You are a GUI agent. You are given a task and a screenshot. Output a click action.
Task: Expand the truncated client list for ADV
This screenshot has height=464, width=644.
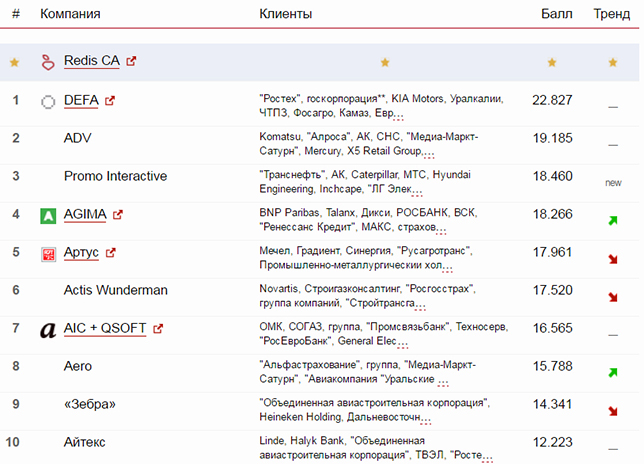[429, 154]
